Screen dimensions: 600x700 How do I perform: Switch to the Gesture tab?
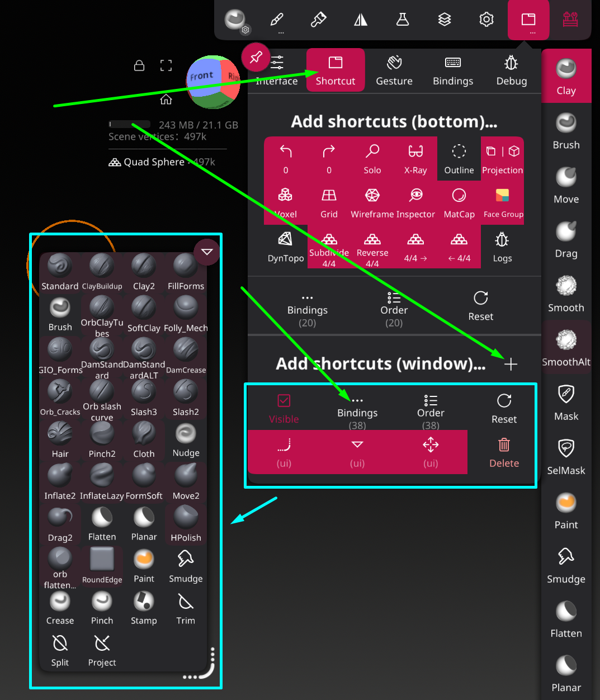tap(394, 70)
